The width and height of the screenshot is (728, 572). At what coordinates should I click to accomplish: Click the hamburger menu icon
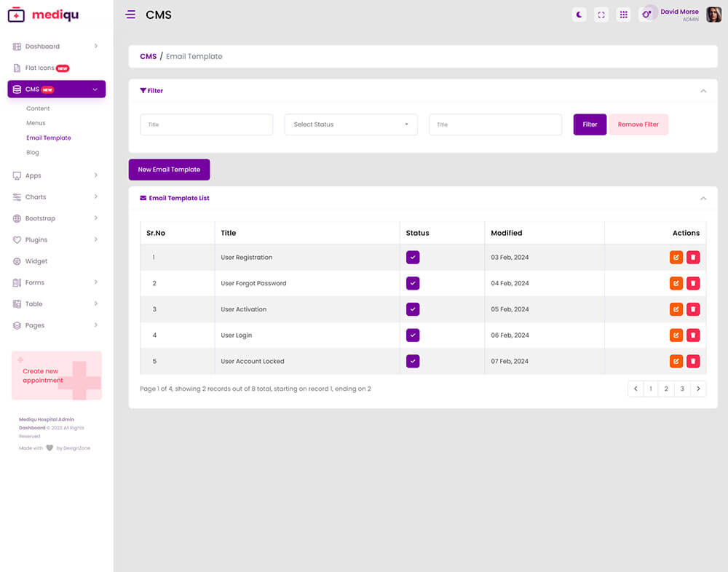coord(130,15)
